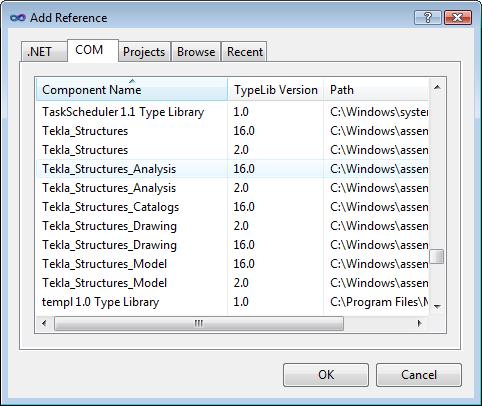The image size is (482, 406).
Task: Select Tekla_Structures_Drawing entry with version 2.0
Action: 232,226
